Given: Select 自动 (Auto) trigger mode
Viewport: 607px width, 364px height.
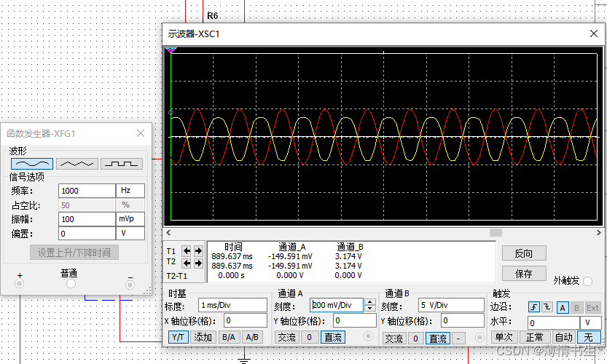Looking at the screenshot, I should (563, 337).
